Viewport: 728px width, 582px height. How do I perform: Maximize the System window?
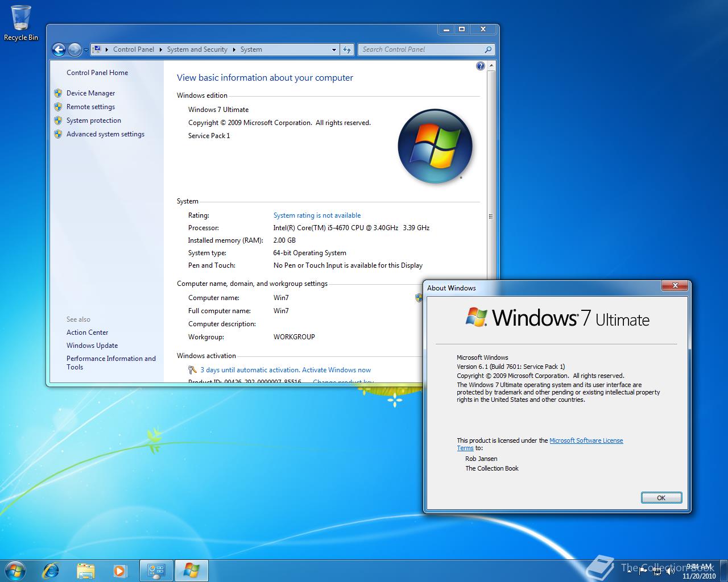462,29
